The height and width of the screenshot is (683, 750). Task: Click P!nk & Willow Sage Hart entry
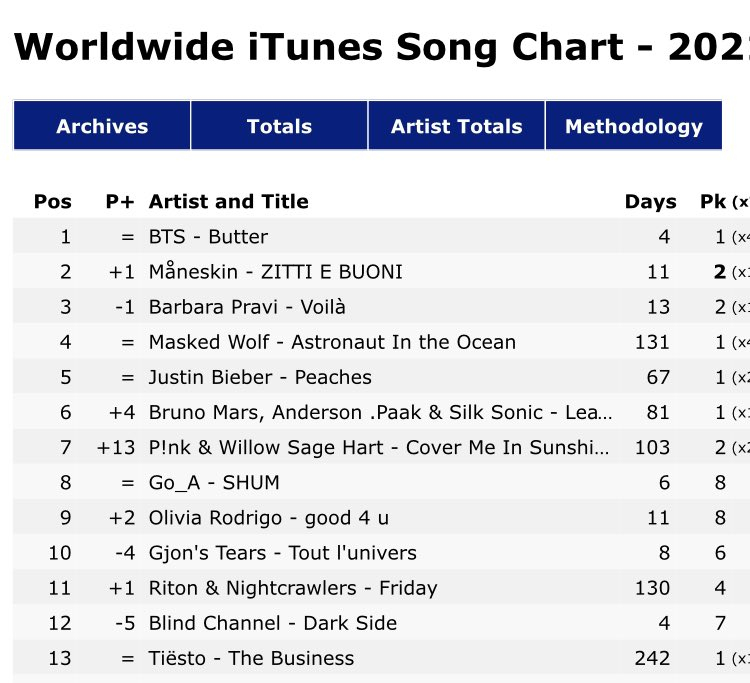[380, 447]
